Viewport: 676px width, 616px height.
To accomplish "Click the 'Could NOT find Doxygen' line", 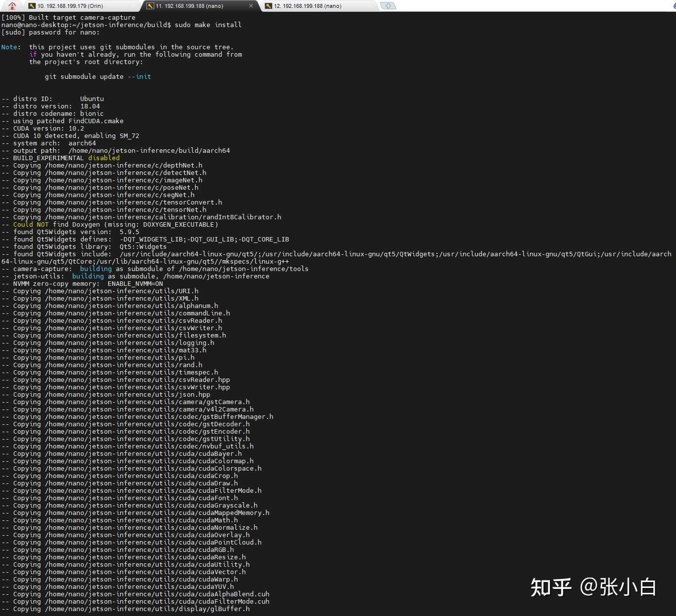I will [x=110, y=224].
